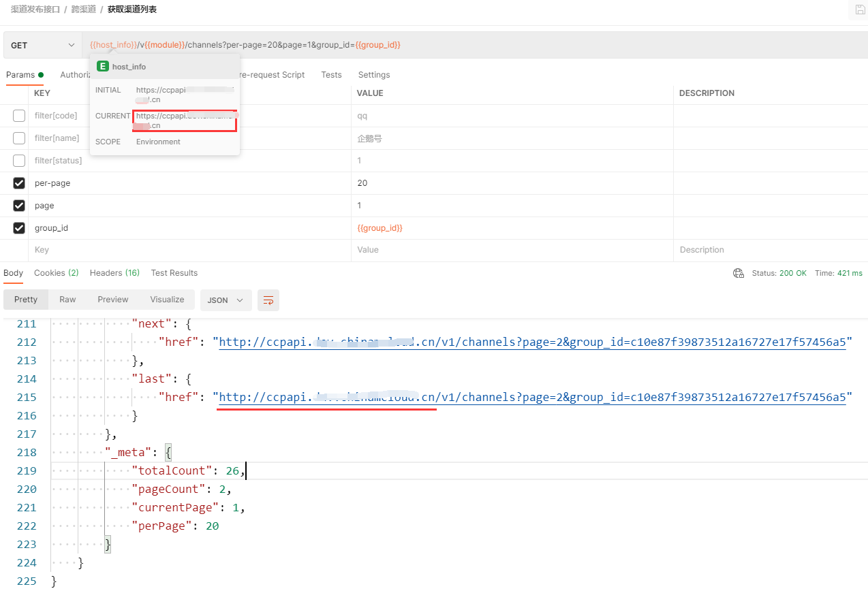The image size is (868, 593).
Task: Toggle the wrap lines icon button
Action: click(268, 300)
